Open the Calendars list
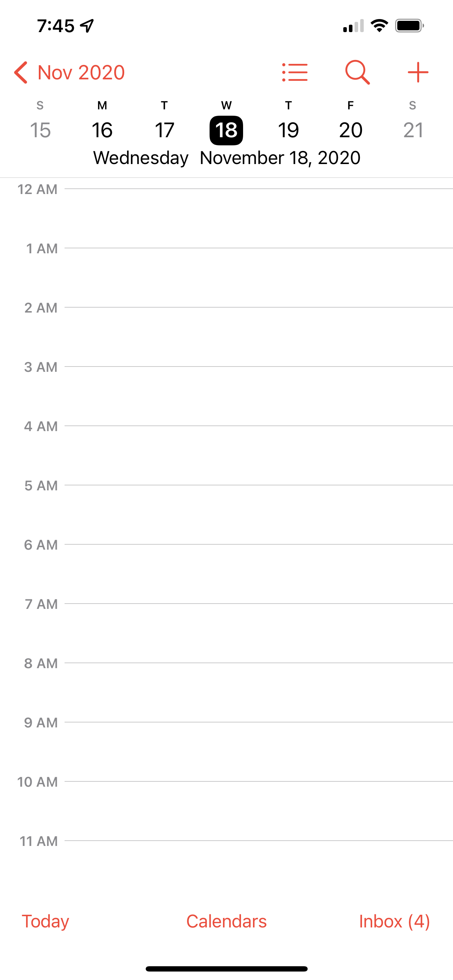This screenshot has width=453, height=980. [226, 921]
